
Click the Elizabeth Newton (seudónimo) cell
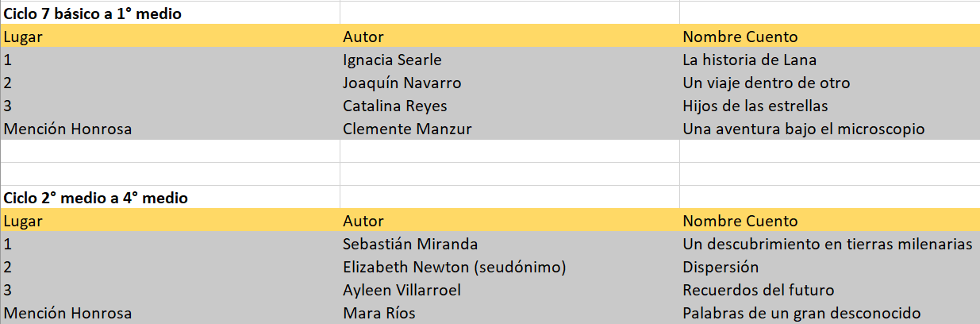(454, 267)
